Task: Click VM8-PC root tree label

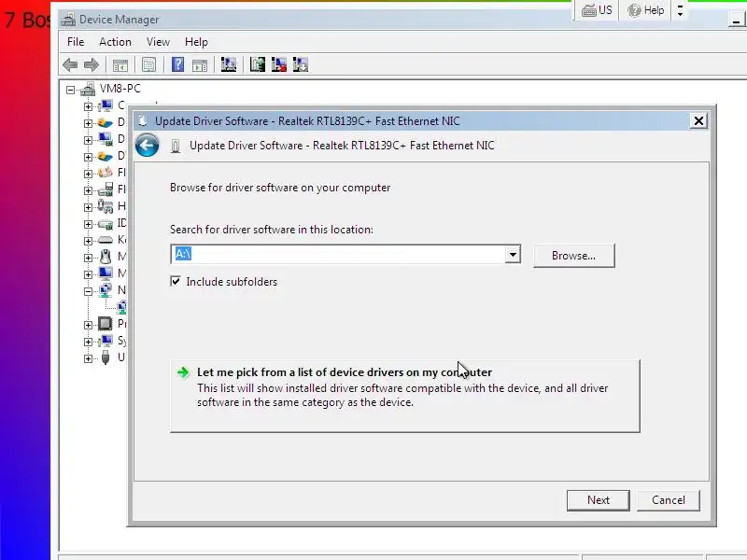Action: click(x=120, y=89)
